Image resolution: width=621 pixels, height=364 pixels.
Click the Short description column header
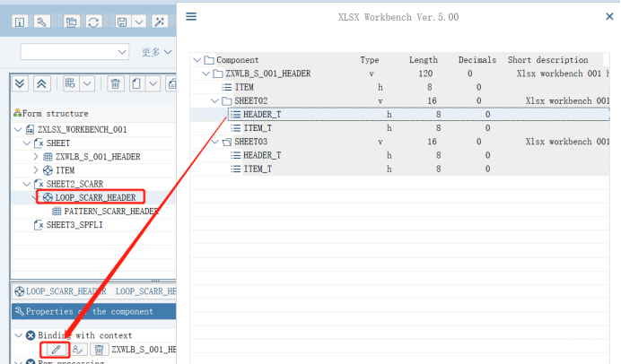coord(547,60)
